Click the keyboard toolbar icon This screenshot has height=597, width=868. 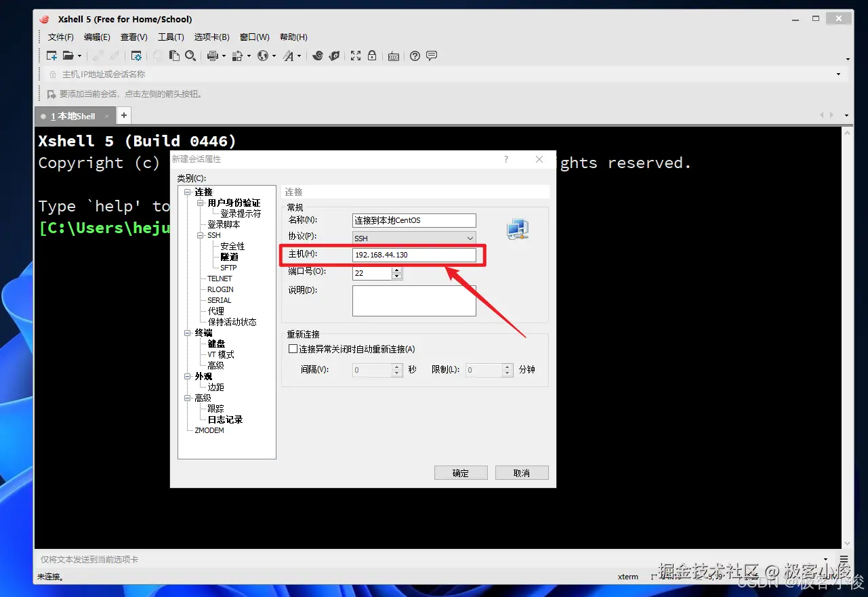pos(394,56)
